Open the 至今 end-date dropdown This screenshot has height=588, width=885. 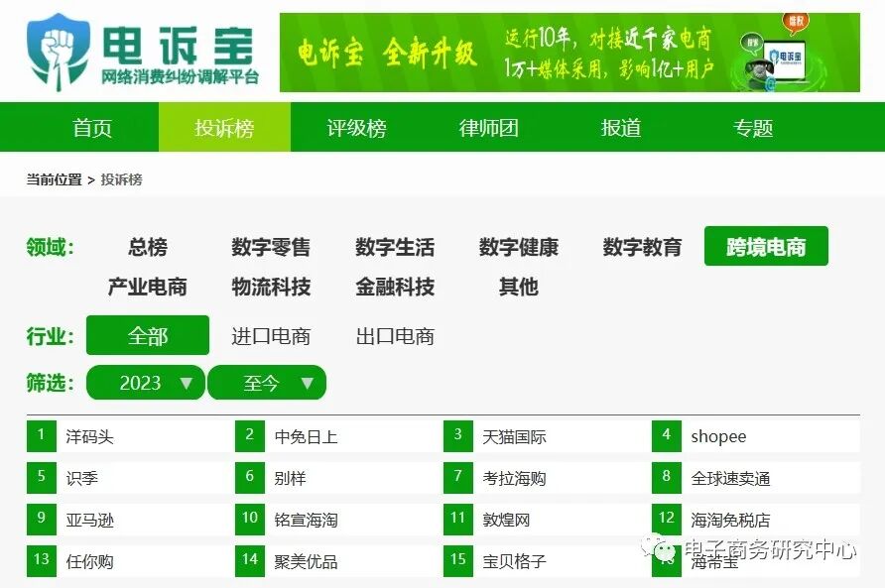pyautogui.click(x=266, y=383)
